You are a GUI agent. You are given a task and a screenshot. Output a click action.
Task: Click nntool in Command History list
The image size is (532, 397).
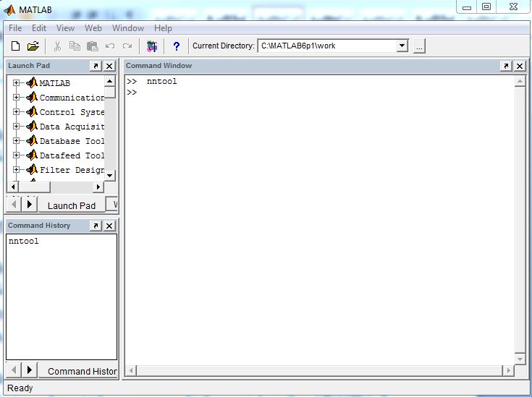(24, 241)
